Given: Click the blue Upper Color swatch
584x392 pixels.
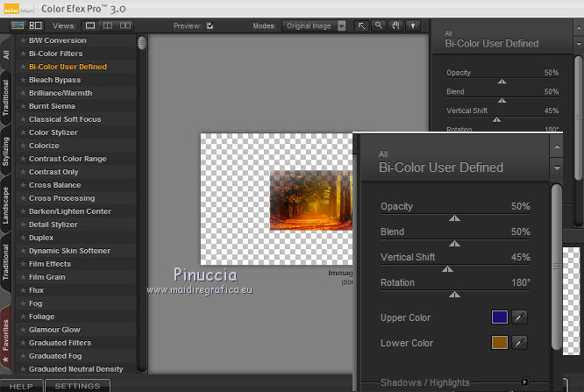Looking at the screenshot, I should (x=499, y=317).
